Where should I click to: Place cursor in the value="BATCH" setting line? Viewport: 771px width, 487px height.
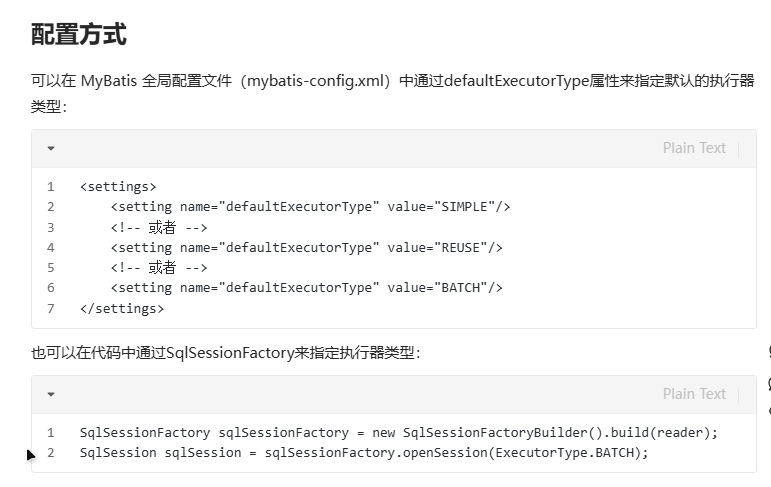coord(306,288)
